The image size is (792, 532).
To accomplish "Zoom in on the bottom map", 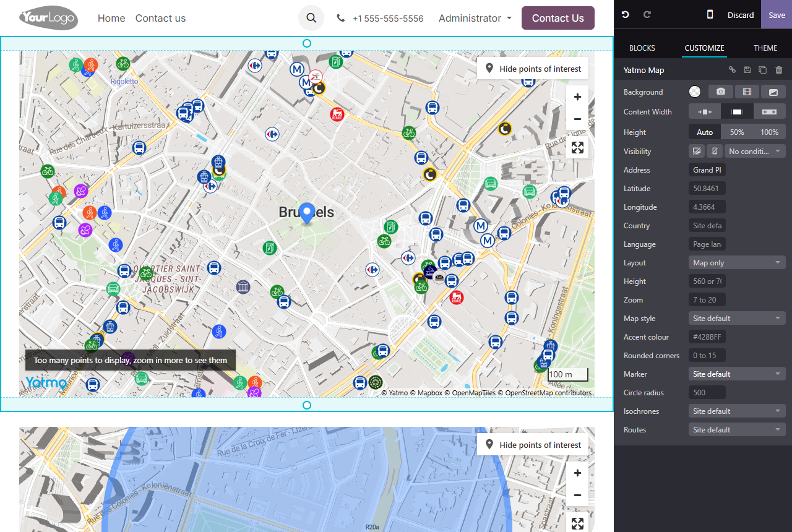I will point(577,473).
